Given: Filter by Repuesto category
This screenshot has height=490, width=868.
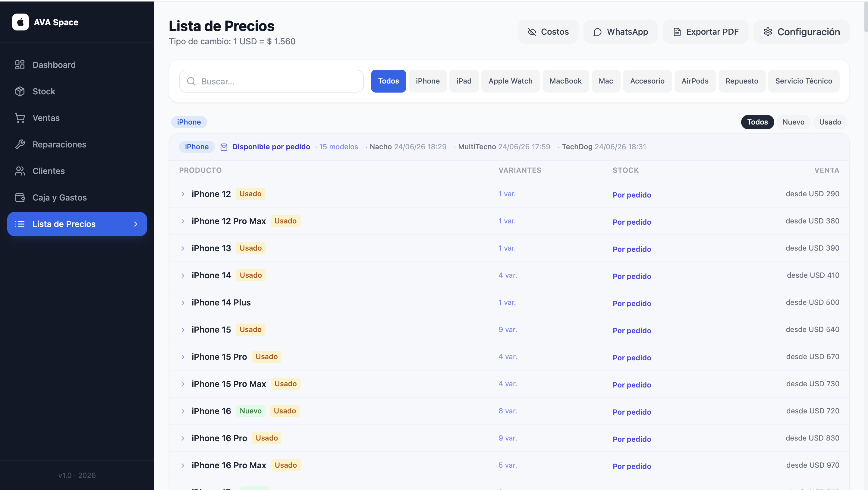Looking at the screenshot, I should coord(742,81).
